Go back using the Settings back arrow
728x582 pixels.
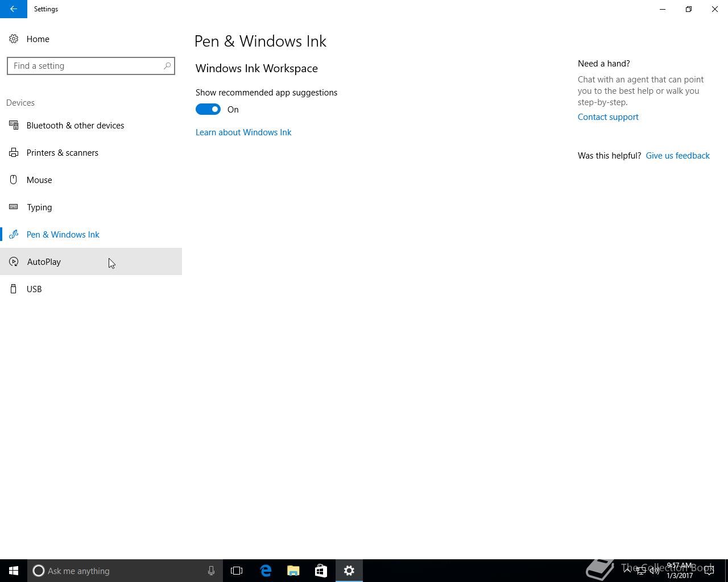tap(14, 9)
